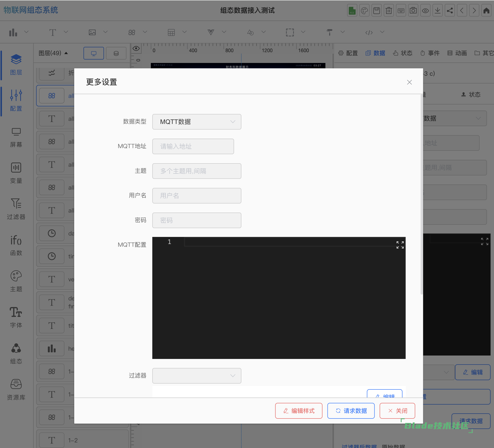Expand the image toolbar chevron
This screenshot has height=448, width=494.
coord(105,32)
